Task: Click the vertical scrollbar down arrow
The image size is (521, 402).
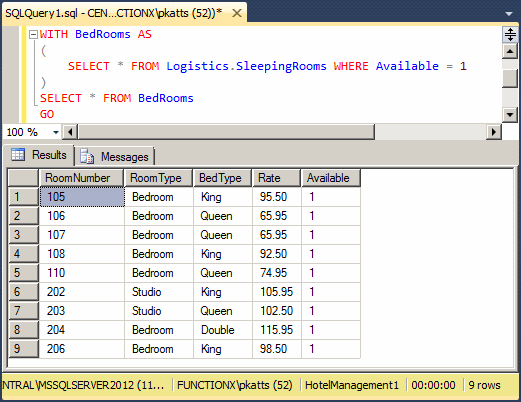Action: pos(510,115)
